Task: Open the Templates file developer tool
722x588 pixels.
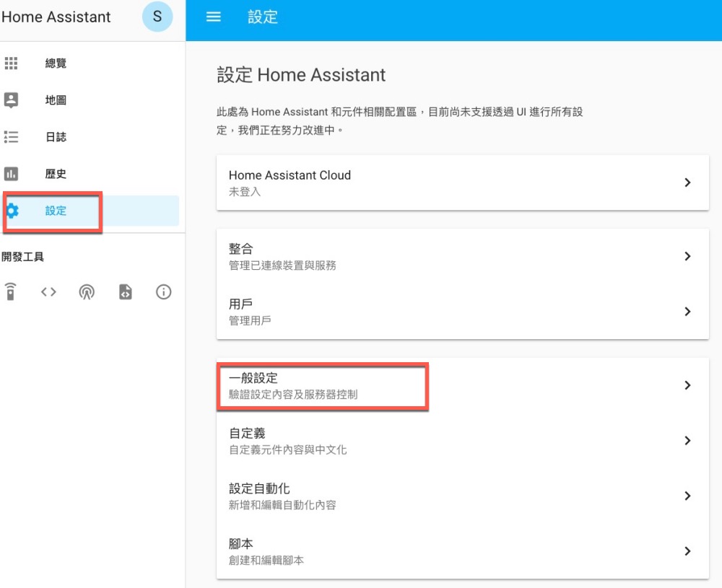Action: pos(125,291)
